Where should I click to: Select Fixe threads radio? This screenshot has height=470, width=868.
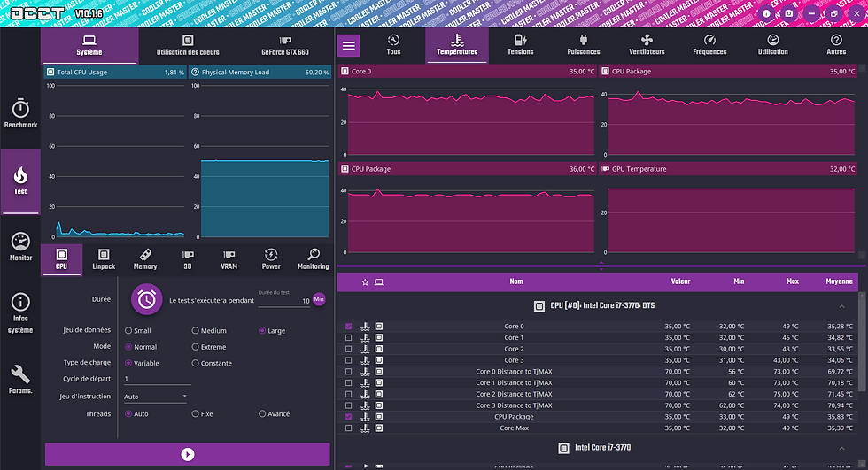[x=196, y=413]
